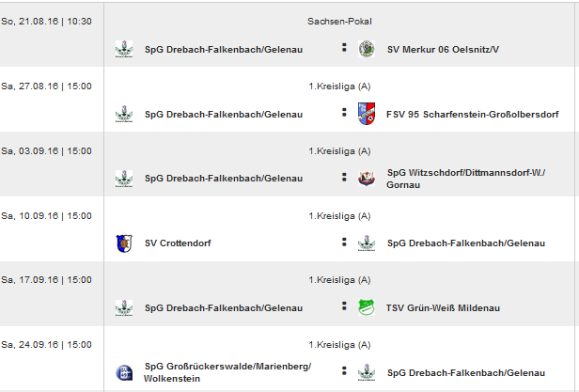579x392 pixels.
Task: Click the SpG Witzschdorf/Dittmannsdorf-W./Gornau team logo
Action: coord(367,179)
